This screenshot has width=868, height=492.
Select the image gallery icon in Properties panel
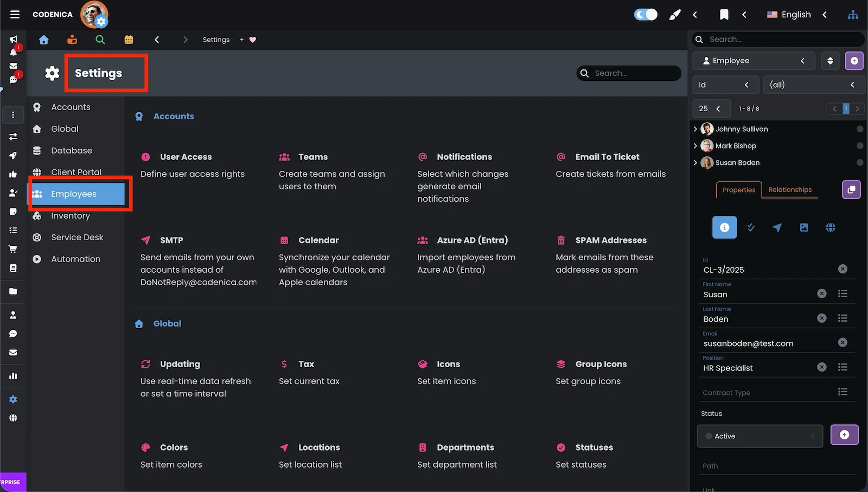pos(804,227)
